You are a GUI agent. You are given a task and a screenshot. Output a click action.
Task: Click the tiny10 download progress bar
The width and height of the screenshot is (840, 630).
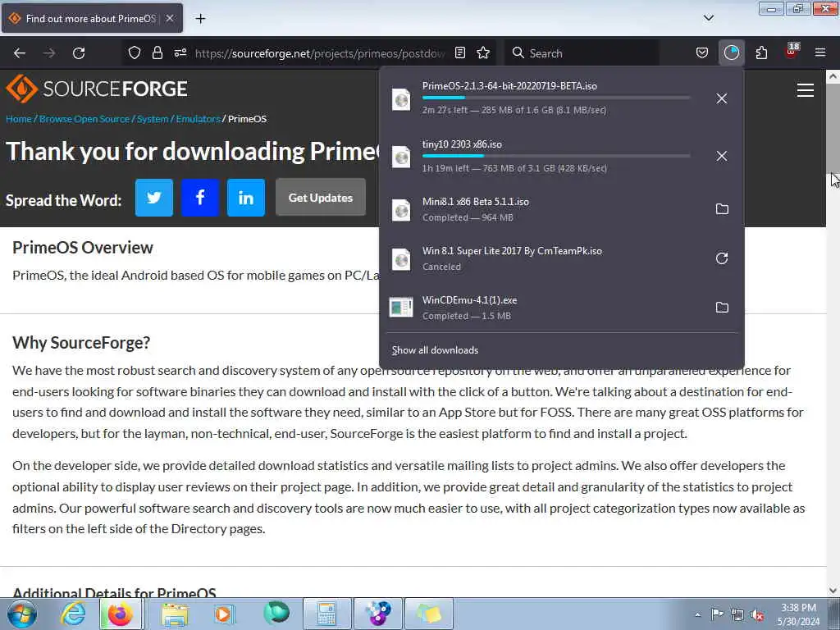[x=556, y=156]
